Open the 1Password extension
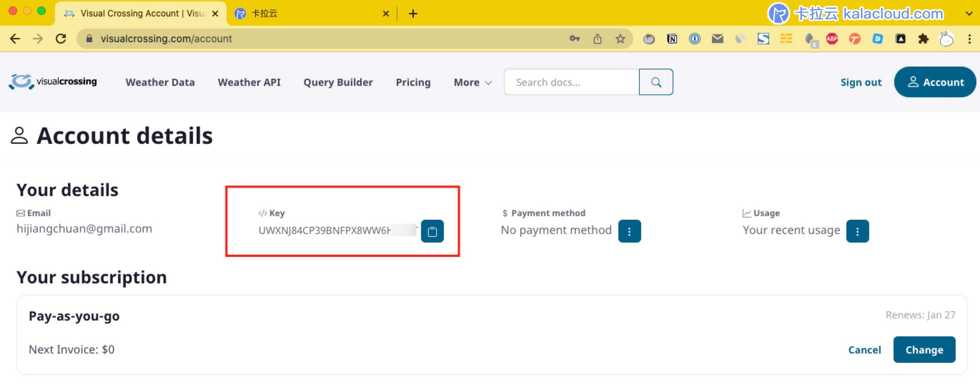980x385 pixels. (695, 38)
